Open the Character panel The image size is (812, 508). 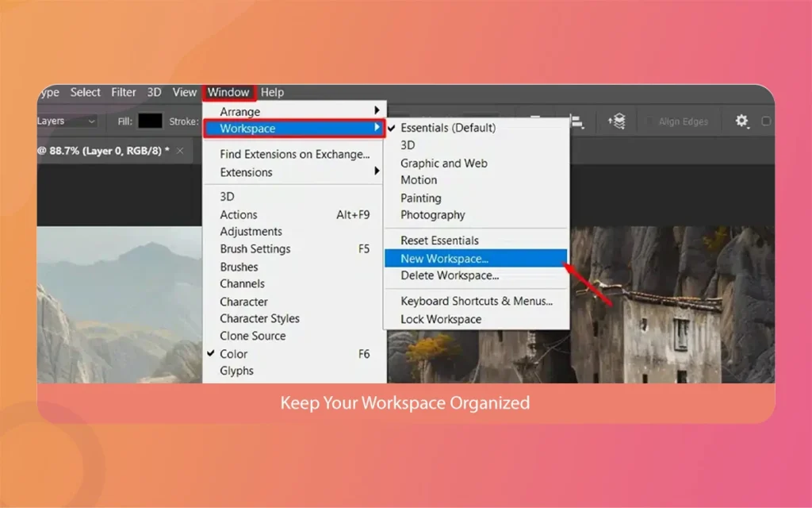(294, 302)
